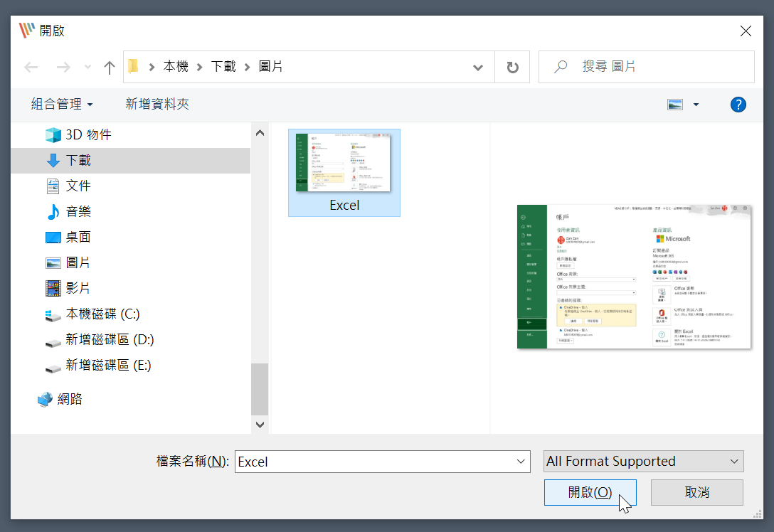Go forward with the right arrow
The width and height of the screenshot is (774, 532).
pos(63,67)
